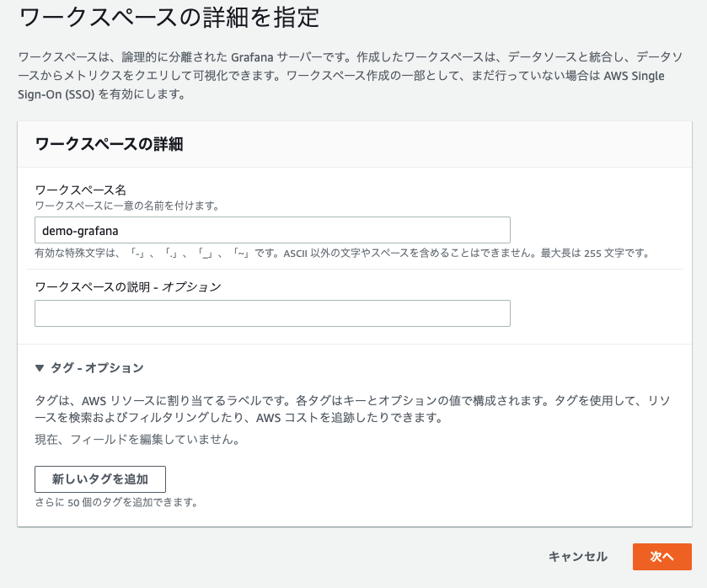Click inside the description input to focus it
This screenshot has height=588, width=707.
(271, 313)
